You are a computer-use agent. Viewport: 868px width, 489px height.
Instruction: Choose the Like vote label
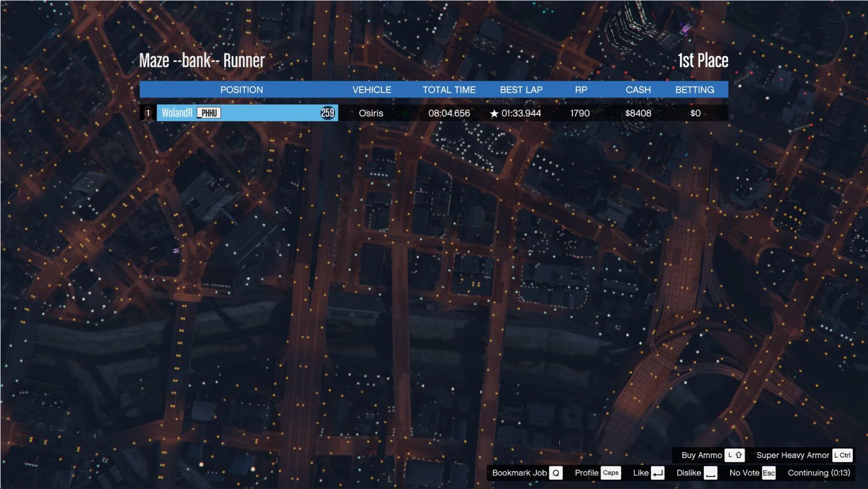coord(641,473)
